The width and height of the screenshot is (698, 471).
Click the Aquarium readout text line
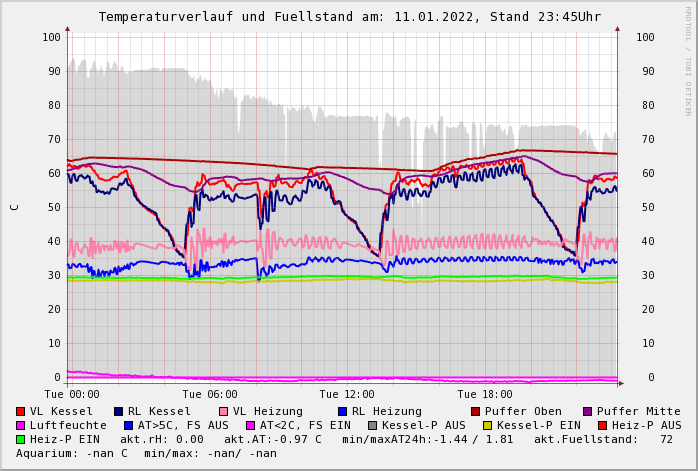(x=146, y=453)
